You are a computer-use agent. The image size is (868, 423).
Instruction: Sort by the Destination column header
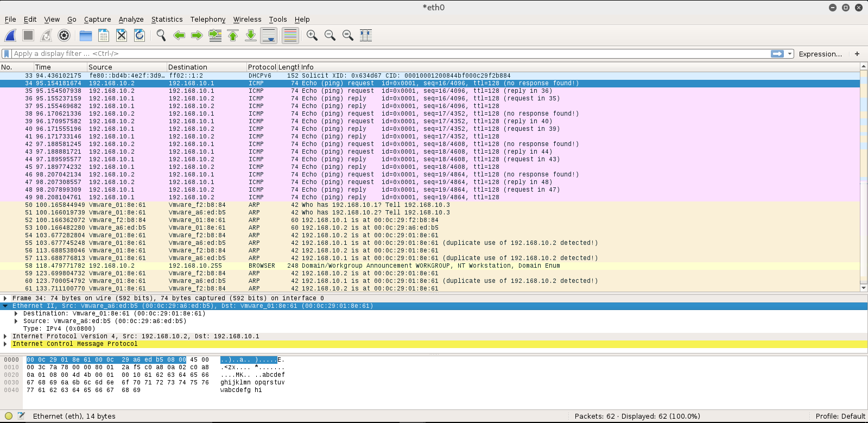coord(206,67)
